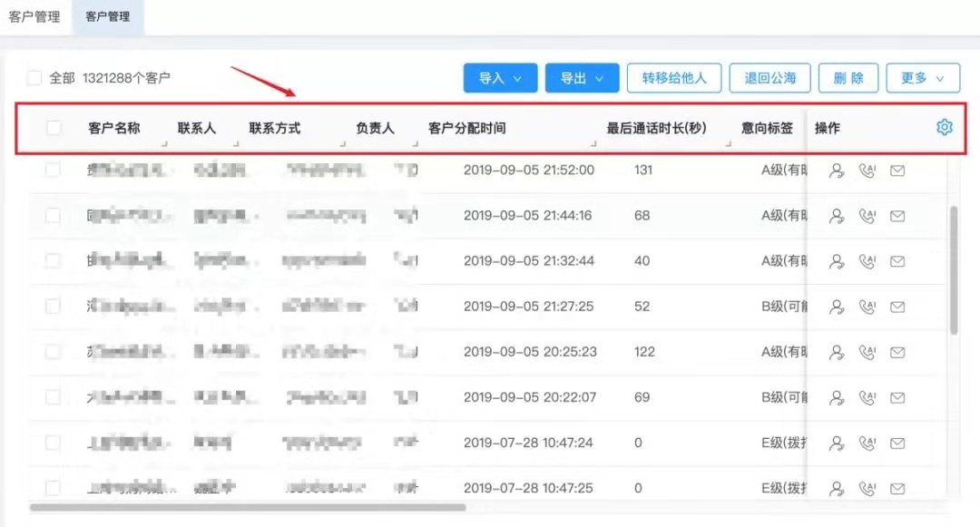Switch to the first 客户管理 tab
This screenshot has height=527, width=980.
(x=34, y=17)
